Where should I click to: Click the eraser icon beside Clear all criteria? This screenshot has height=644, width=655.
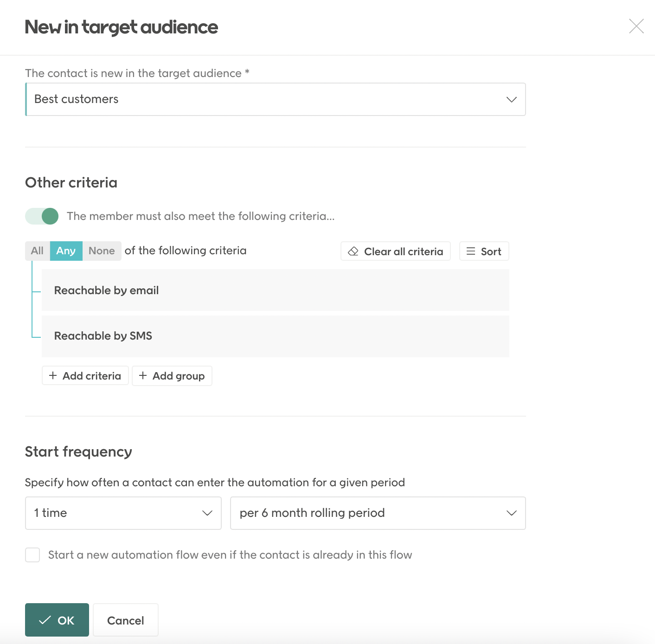(x=353, y=251)
